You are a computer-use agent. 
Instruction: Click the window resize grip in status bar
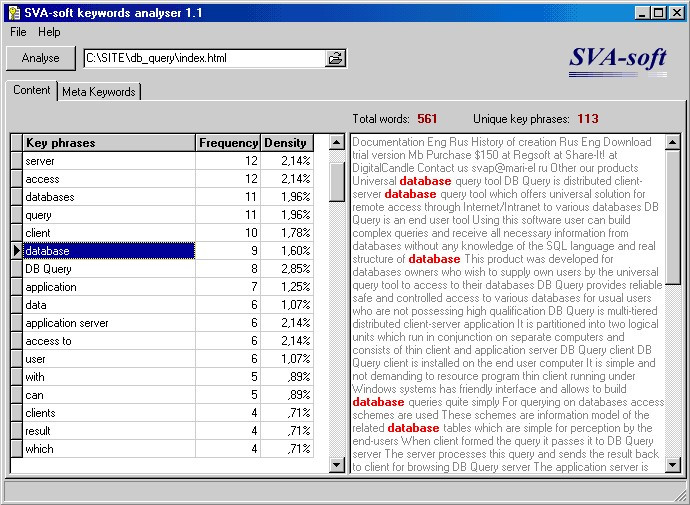click(679, 496)
